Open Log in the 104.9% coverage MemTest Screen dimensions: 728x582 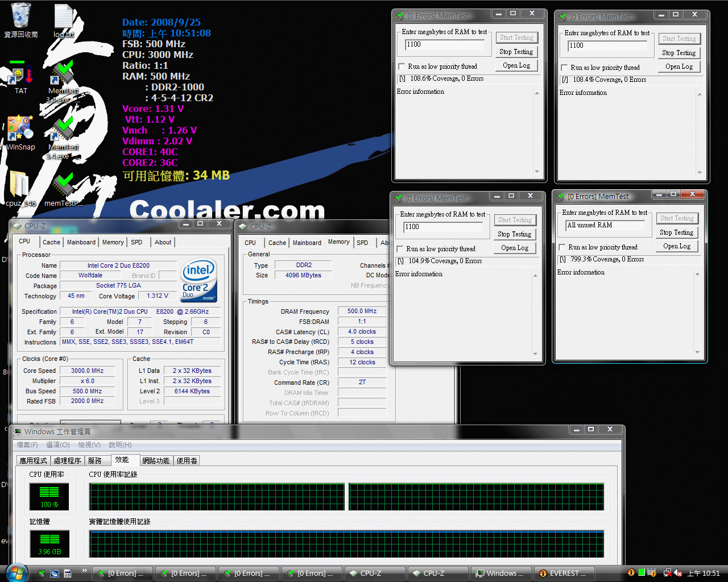coord(515,248)
